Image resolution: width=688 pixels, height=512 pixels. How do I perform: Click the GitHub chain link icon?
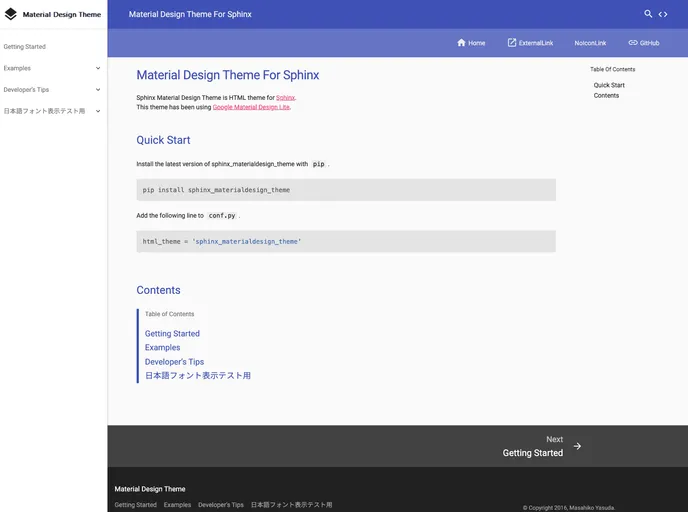pyautogui.click(x=633, y=43)
